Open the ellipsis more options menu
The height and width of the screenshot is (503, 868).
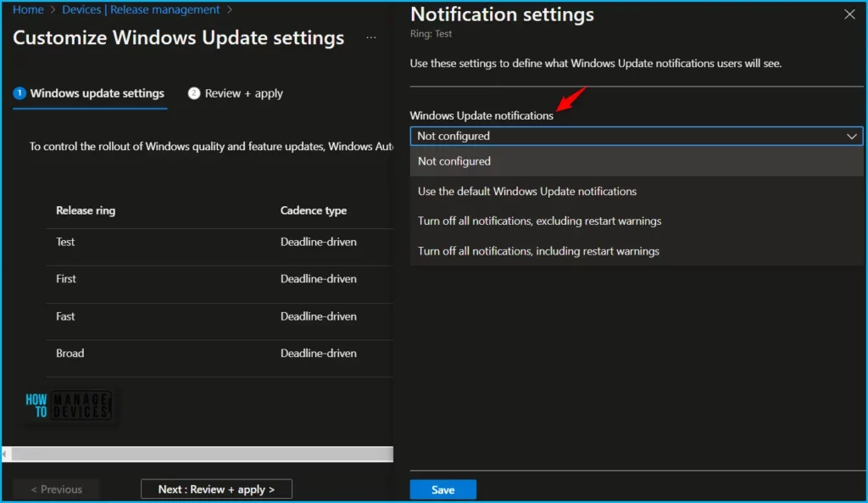[x=371, y=37]
